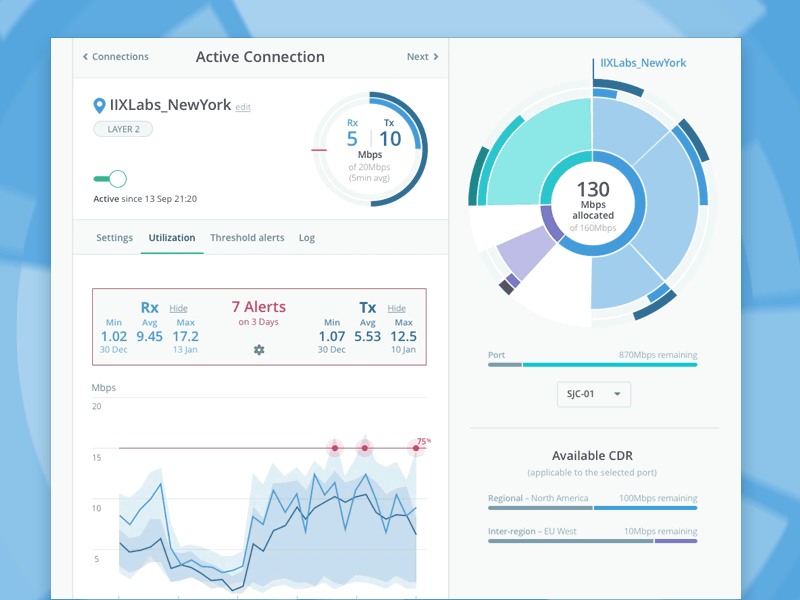Click the Tx Avg value 5.53
Screen dimensions: 800x600
367,336
